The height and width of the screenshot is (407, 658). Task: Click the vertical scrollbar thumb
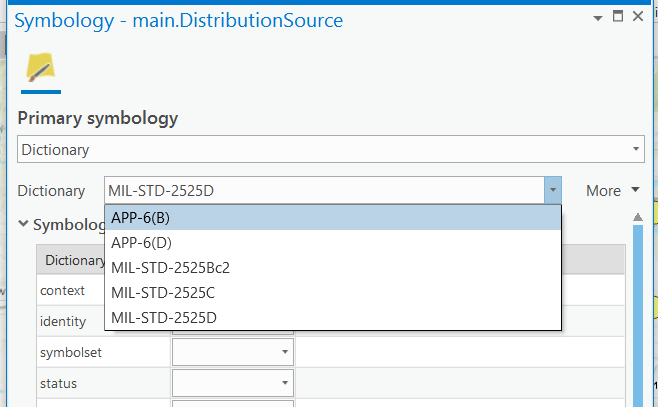(638, 316)
